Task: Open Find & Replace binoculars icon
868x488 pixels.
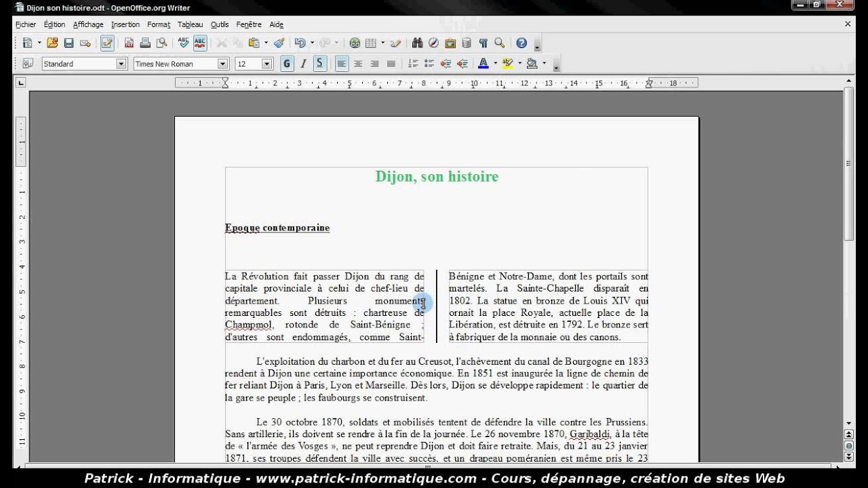Action: point(417,43)
